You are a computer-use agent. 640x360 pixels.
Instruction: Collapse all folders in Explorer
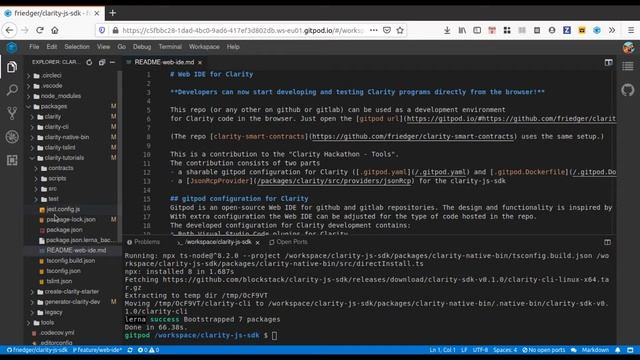pos(102,62)
